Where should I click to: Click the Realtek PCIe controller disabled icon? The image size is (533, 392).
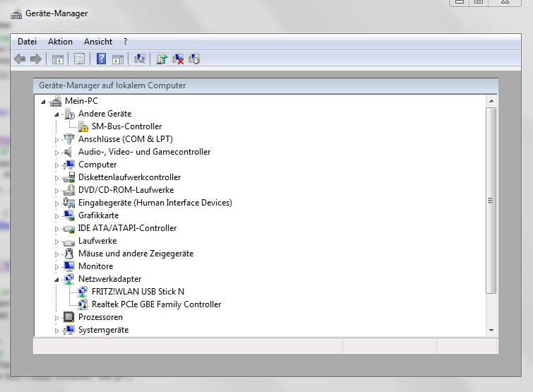click(x=83, y=304)
